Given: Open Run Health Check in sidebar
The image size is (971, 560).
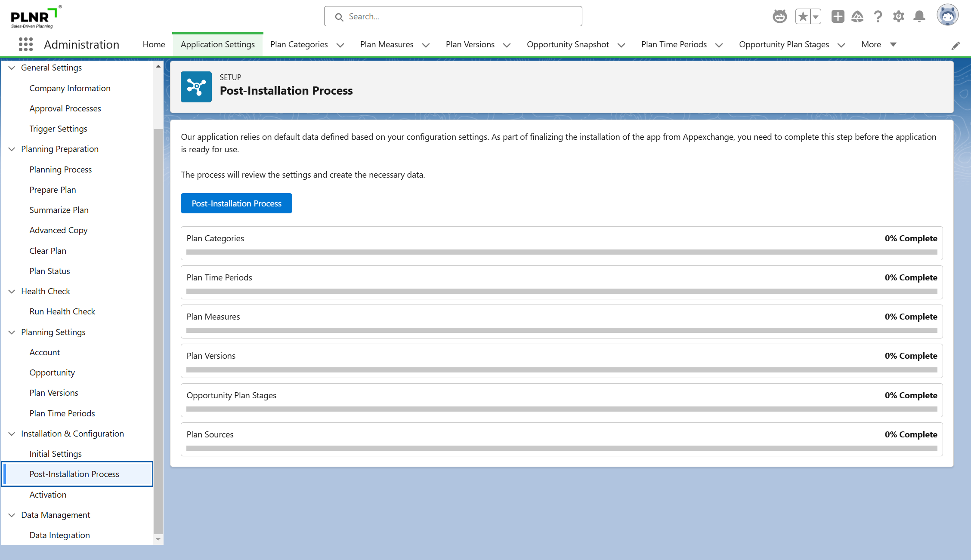Looking at the screenshot, I should click(x=62, y=311).
